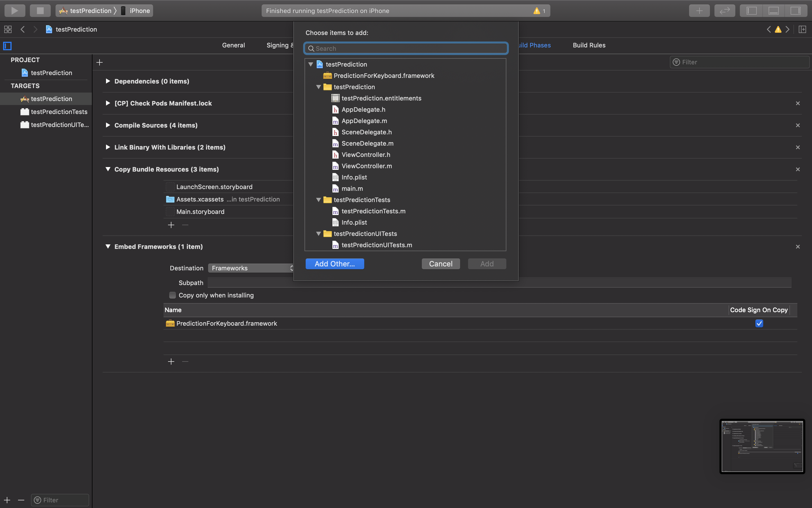Viewport: 812px width, 508px height.
Task: Delete the Copy Bundle Resources phase
Action: point(798,169)
